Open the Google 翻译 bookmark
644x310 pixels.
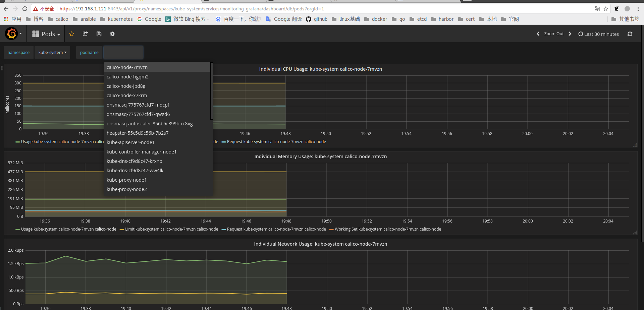point(284,19)
